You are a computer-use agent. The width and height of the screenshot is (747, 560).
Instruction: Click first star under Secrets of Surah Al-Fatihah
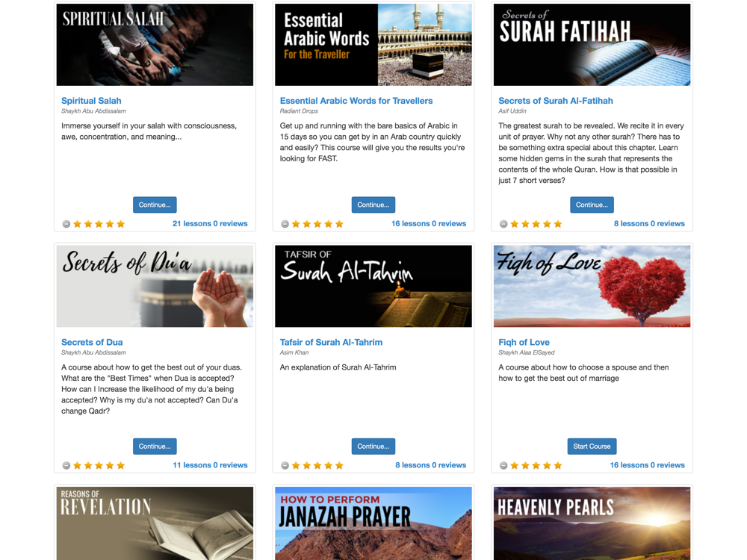pos(515,224)
